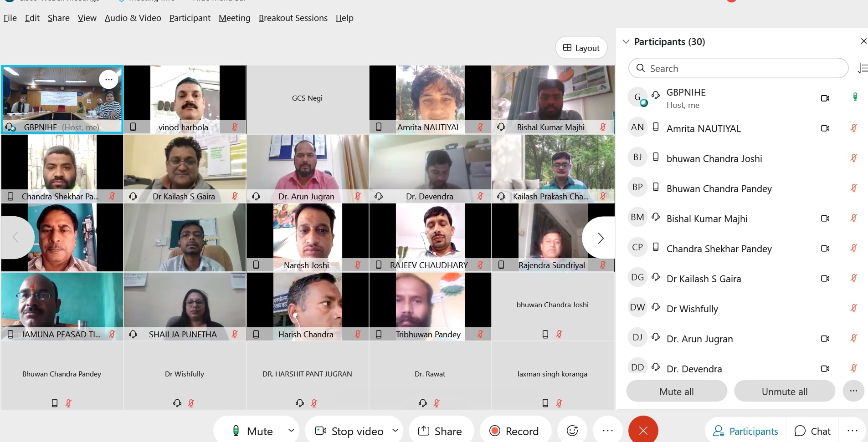Go to previous page of video tiles

pyautogui.click(x=16, y=237)
